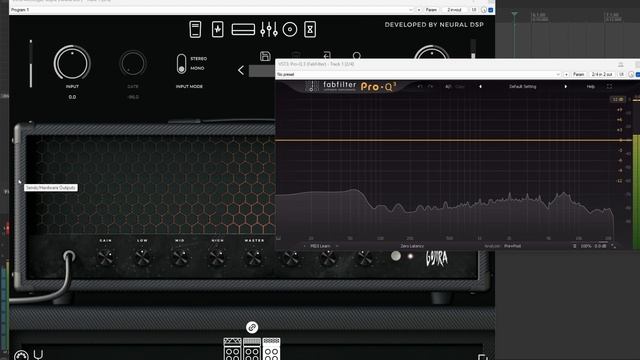Select previous preset arrow in Pro-Q
This screenshot has width=640, height=360.
480,87
